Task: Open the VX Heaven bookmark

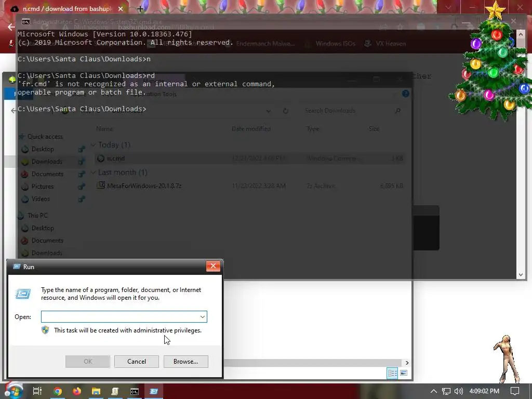Action: pyautogui.click(x=385, y=44)
